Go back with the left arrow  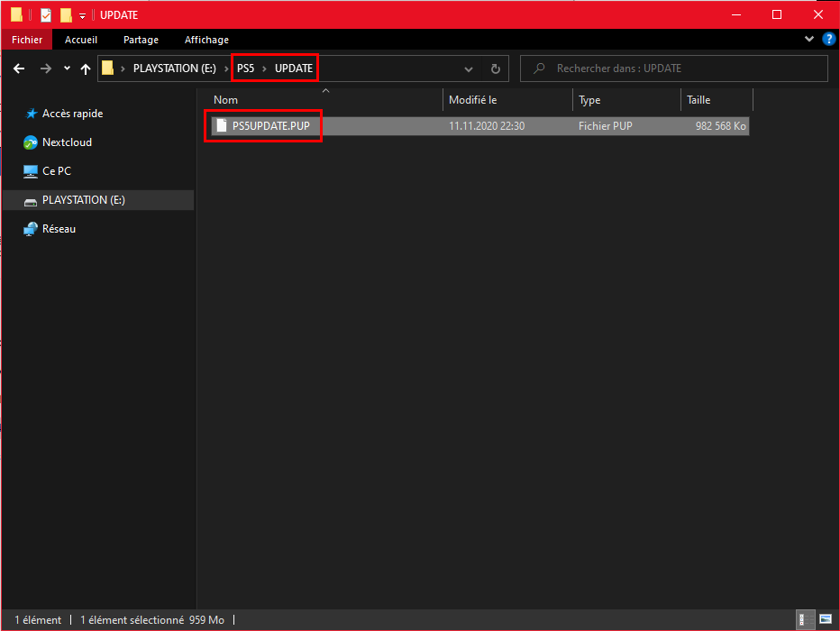click(x=19, y=69)
